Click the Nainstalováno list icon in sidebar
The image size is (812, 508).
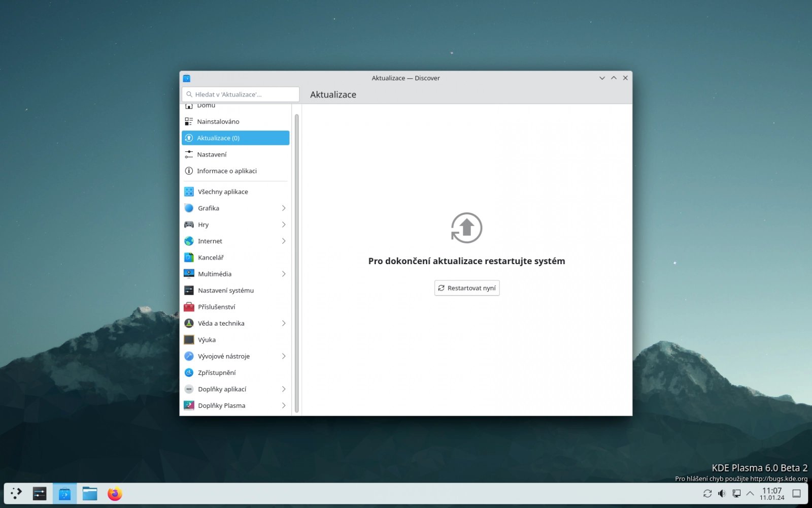(x=189, y=121)
